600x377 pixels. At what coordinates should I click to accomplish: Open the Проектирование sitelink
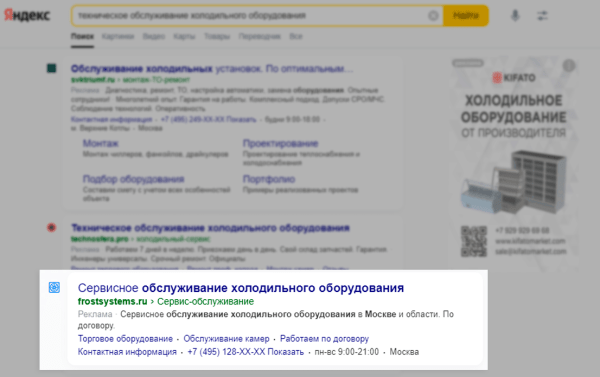point(280,144)
